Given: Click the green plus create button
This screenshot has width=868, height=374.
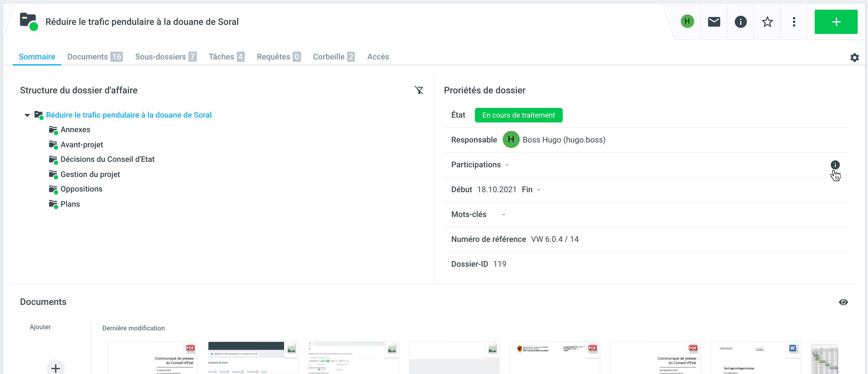Looking at the screenshot, I should click(836, 22).
